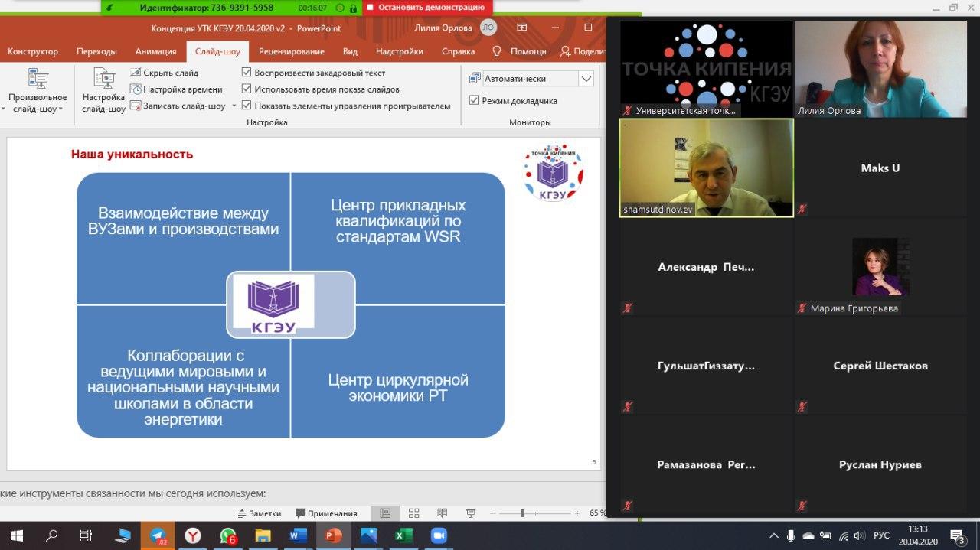Start slideshow from status bar icon
Image resolution: width=980 pixels, height=550 pixels.
tap(471, 513)
